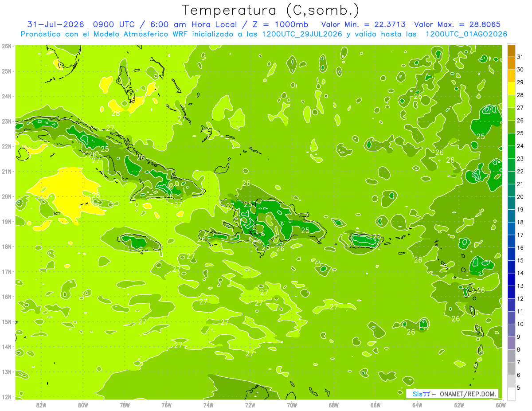The width and height of the screenshot is (532, 411).
Task: Pick the teal swatch between 19 and 20
Action: click(x=511, y=203)
